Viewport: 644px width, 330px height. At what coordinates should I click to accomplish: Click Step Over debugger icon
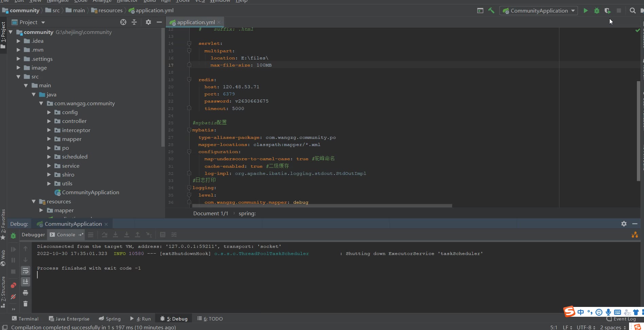point(105,235)
